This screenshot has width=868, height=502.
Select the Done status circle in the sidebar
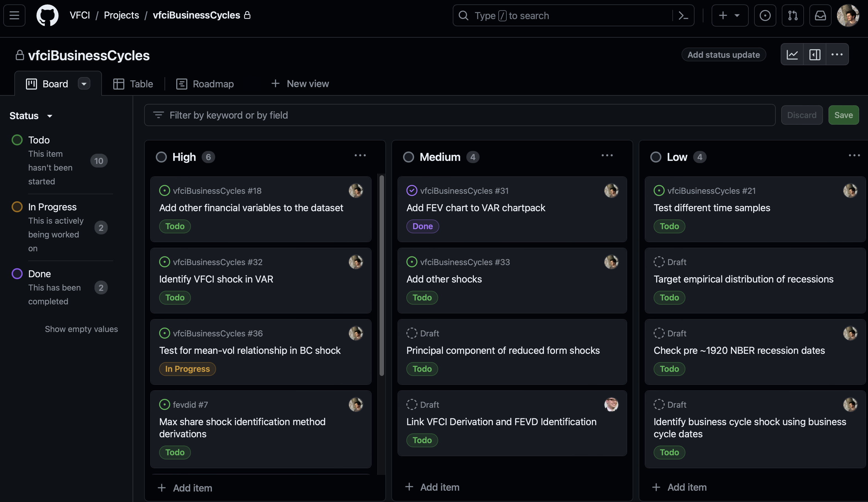[x=17, y=274]
